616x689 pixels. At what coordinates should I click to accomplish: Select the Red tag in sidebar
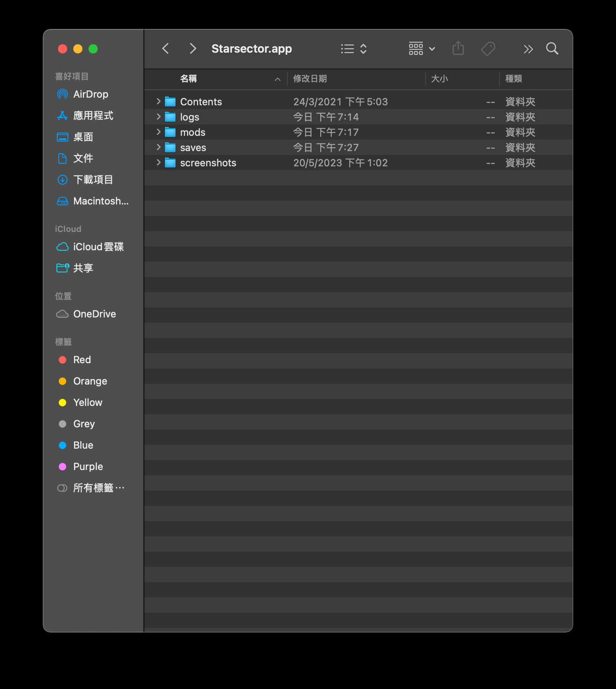coord(82,360)
